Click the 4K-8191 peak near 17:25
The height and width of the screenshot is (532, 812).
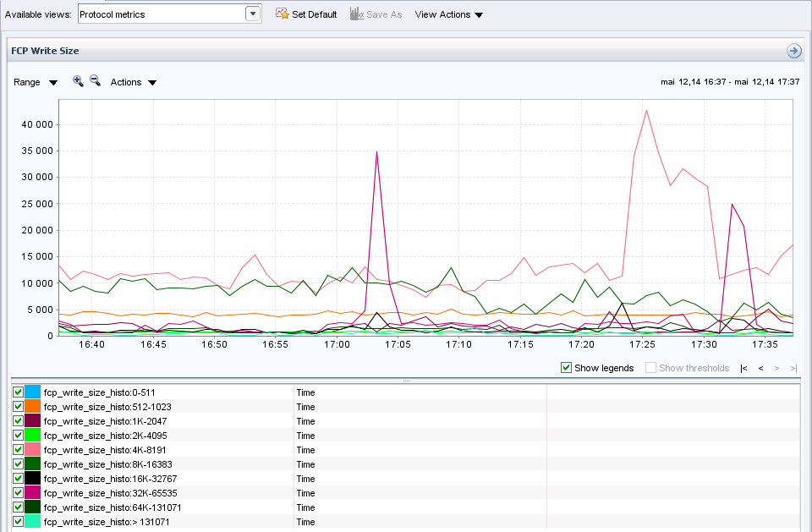point(646,111)
